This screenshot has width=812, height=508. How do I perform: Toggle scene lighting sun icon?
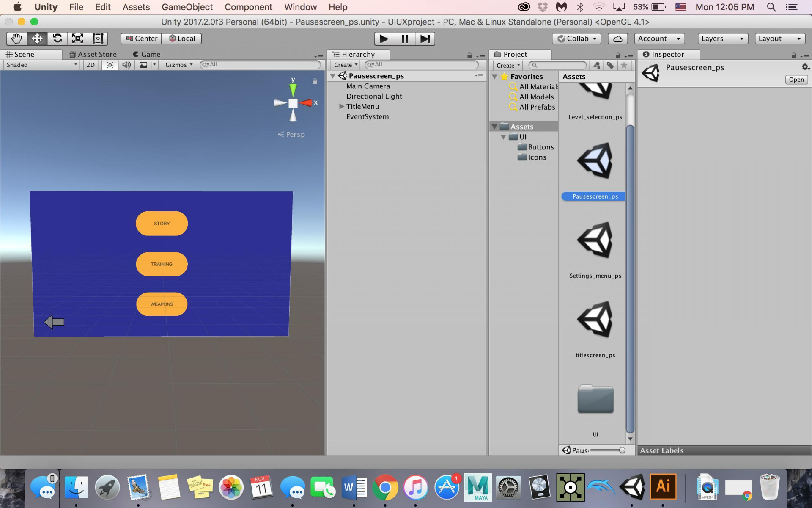pos(110,65)
